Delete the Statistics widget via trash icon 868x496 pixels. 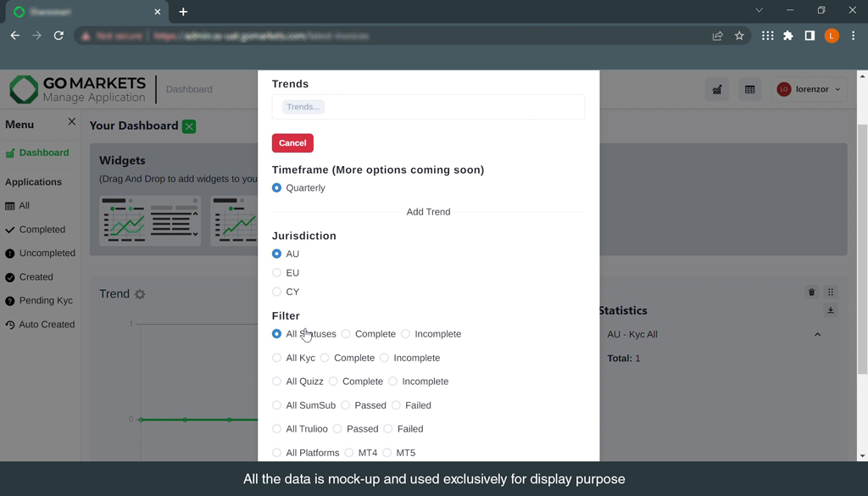point(811,293)
